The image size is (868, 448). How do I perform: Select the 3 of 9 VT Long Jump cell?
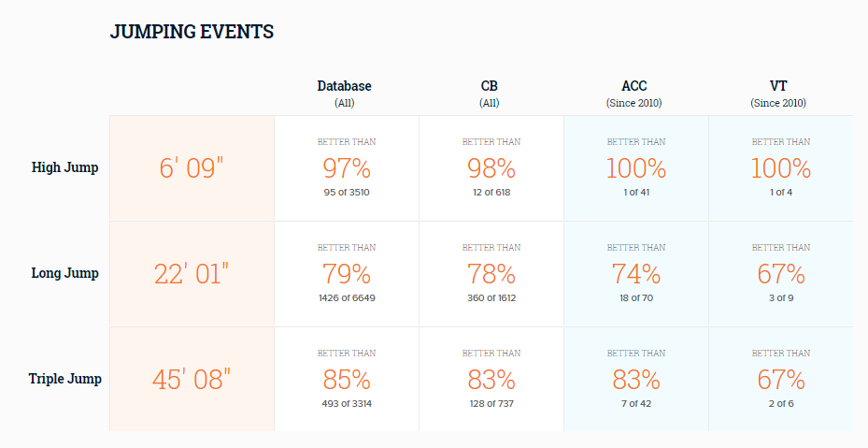[x=781, y=274]
